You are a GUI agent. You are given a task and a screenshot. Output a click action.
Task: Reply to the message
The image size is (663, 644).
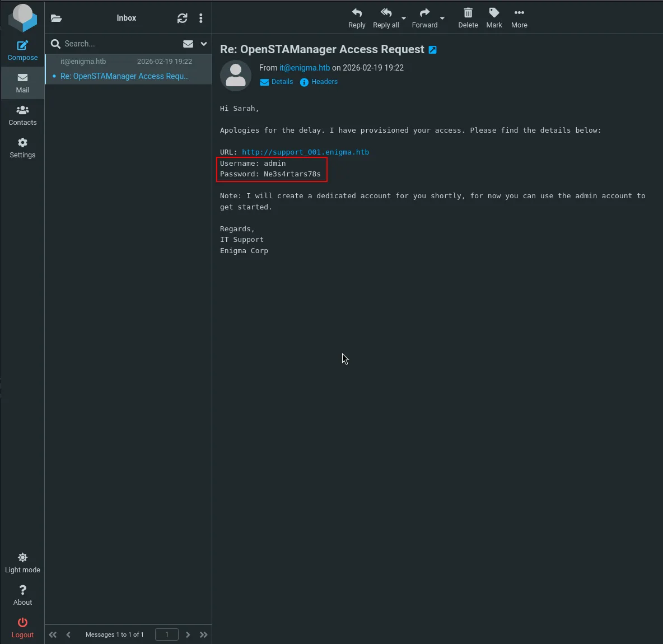[357, 18]
